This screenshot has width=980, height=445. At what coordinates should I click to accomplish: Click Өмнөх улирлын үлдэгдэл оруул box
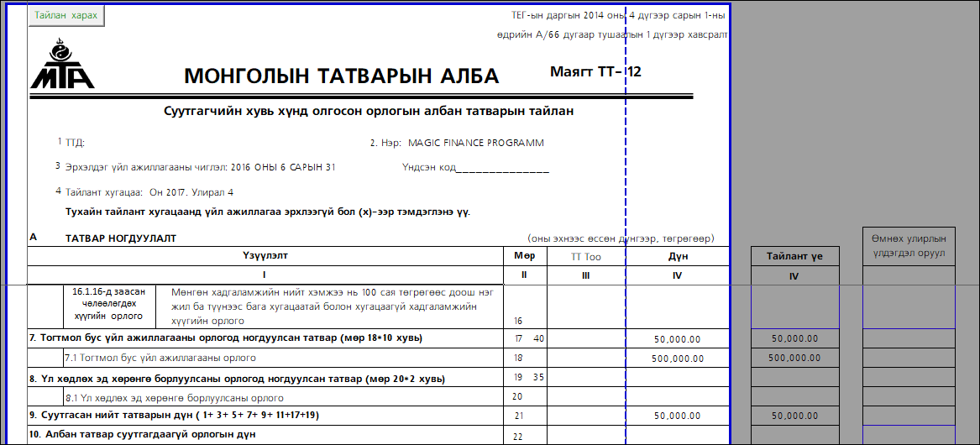(908, 245)
